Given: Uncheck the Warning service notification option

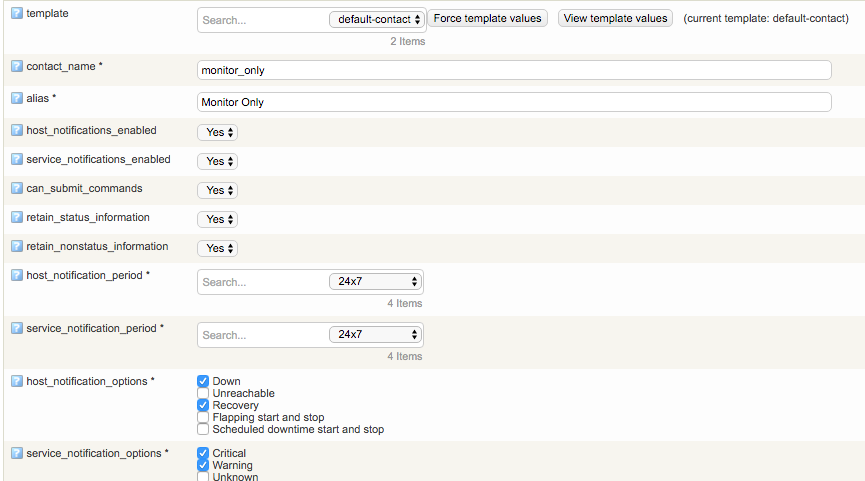Looking at the screenshot, I should (203, 466).
